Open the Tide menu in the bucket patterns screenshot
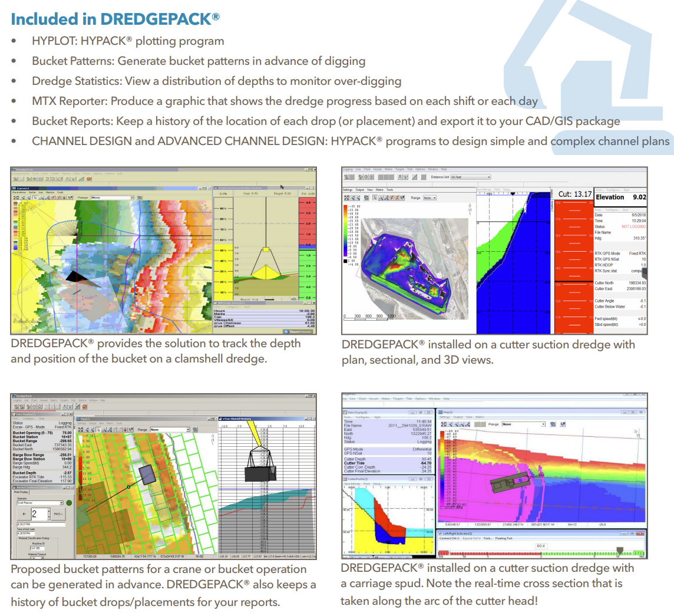This screenshot has width=674, height=616. 73,400
